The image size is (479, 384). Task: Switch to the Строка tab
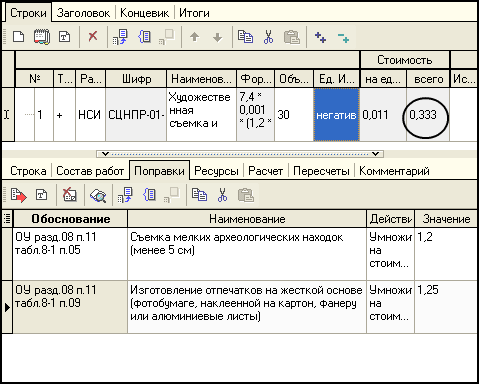pyautogui.click(x=28, y=171)
